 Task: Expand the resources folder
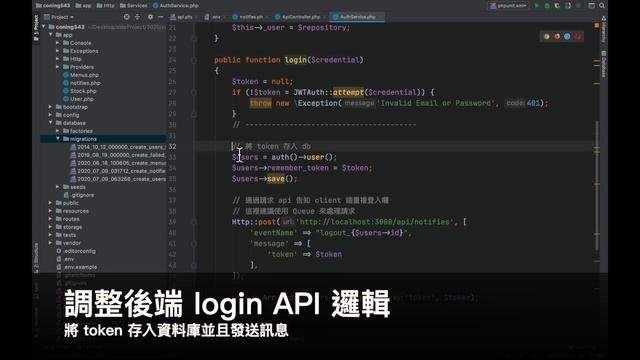[x=51, y=211]
